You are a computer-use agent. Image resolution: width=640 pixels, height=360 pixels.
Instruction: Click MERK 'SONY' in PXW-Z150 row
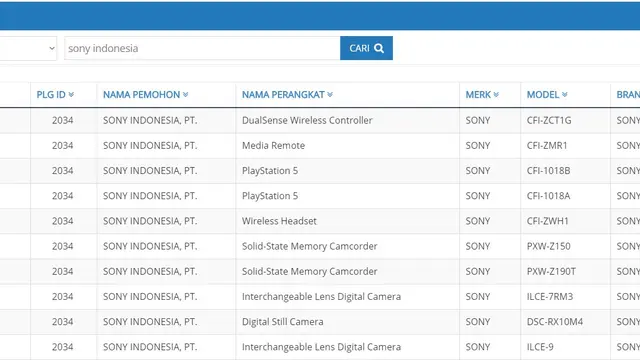[478, 246]
